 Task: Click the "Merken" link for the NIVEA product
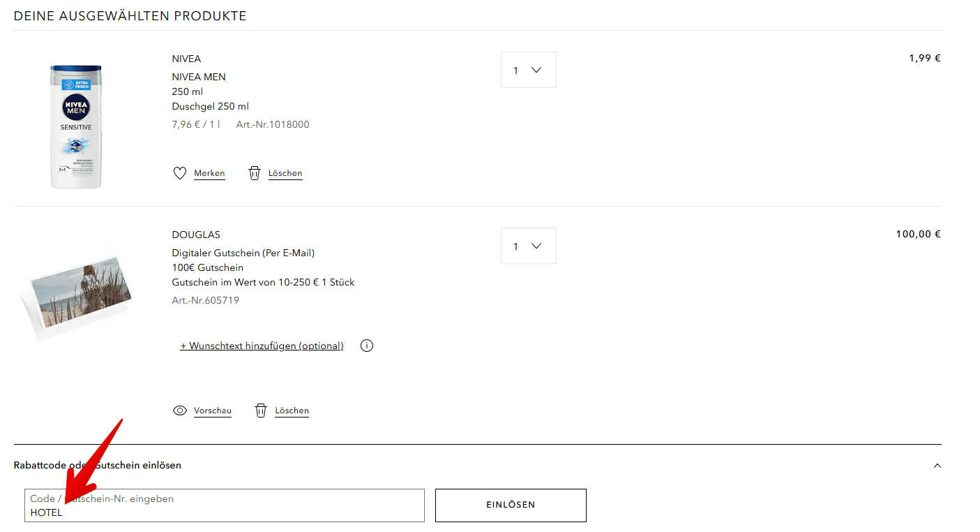(209, 173)
